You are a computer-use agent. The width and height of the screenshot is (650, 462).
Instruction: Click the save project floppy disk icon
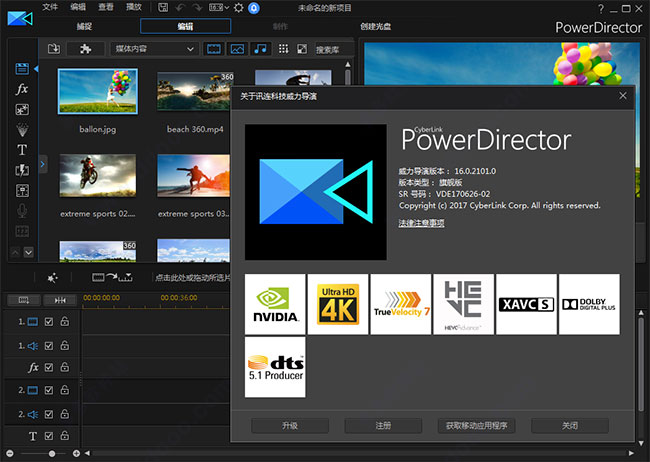click(163, 7)
